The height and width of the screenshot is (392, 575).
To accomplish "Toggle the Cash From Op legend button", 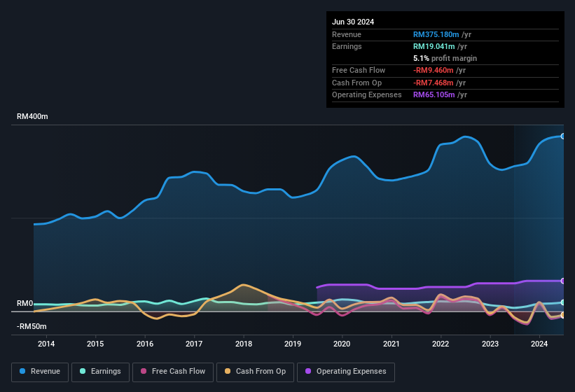I will click(255, 372).
